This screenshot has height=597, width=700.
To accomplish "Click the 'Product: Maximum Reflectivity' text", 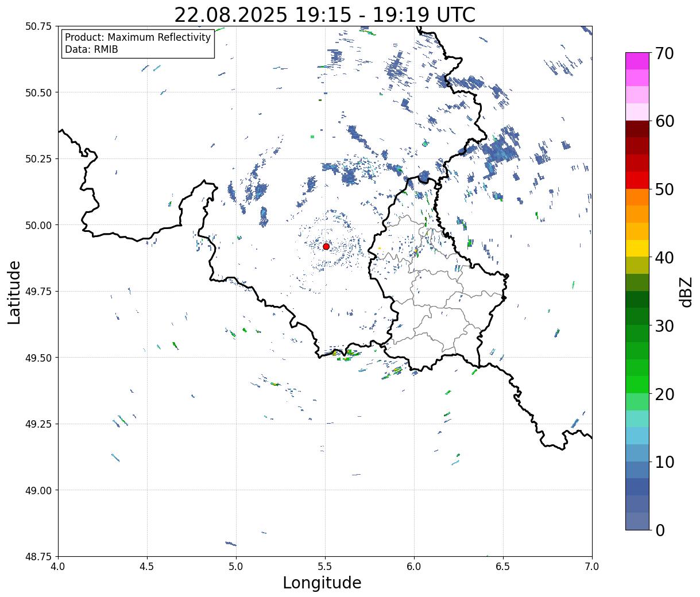I will click(x=138, y=37).
